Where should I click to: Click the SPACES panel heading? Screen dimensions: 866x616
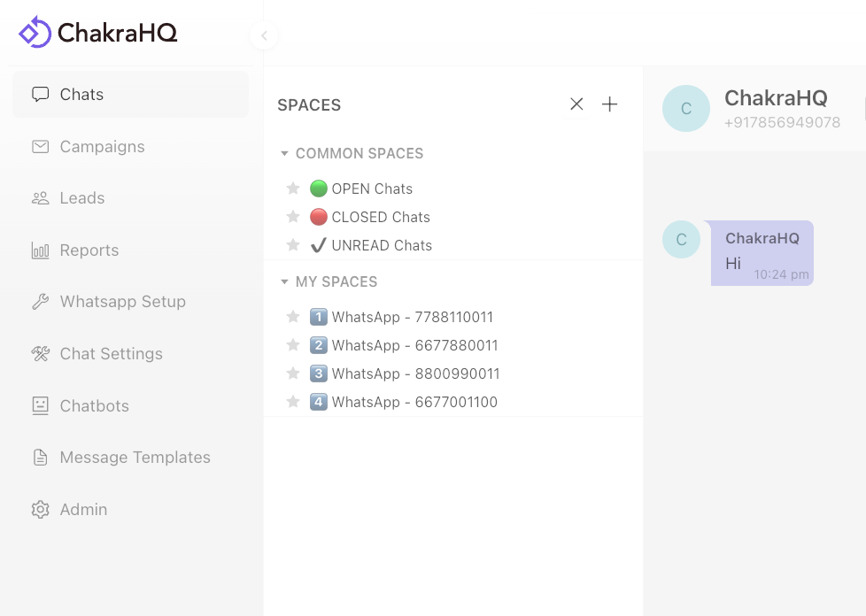[309, 104]
